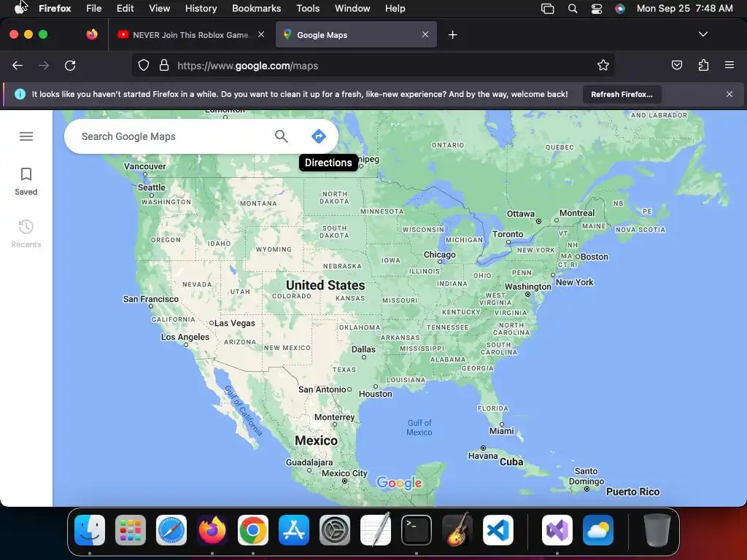Expand the list all tabs dropdown
The height and width of the screenshot is (560, 747).
point(703,34)
